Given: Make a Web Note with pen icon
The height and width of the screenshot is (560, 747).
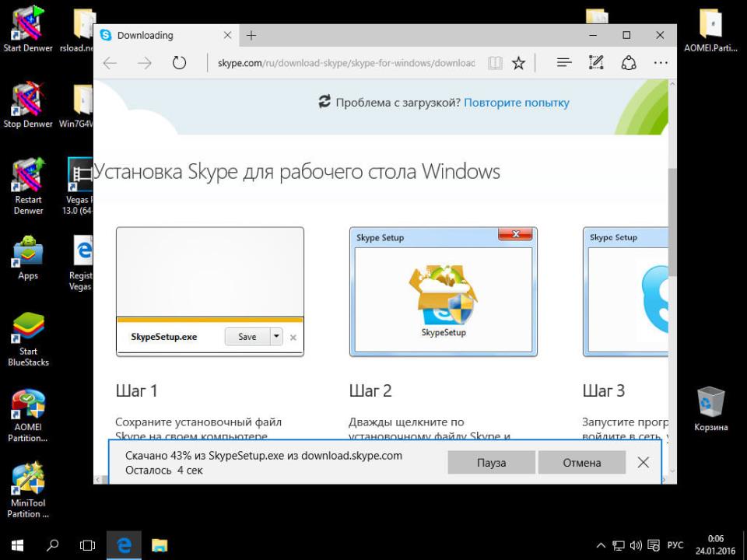Looking at the screenshot, I should [597, 63].
